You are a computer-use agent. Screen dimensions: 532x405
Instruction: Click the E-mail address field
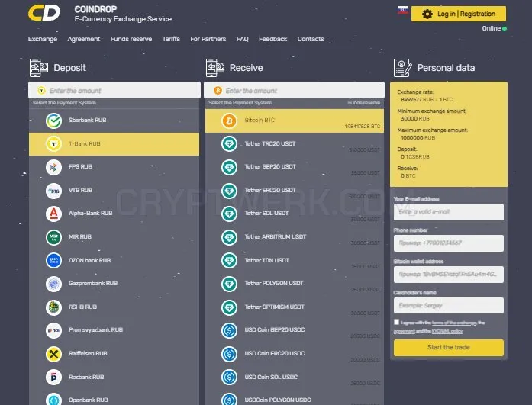[449, 212]
